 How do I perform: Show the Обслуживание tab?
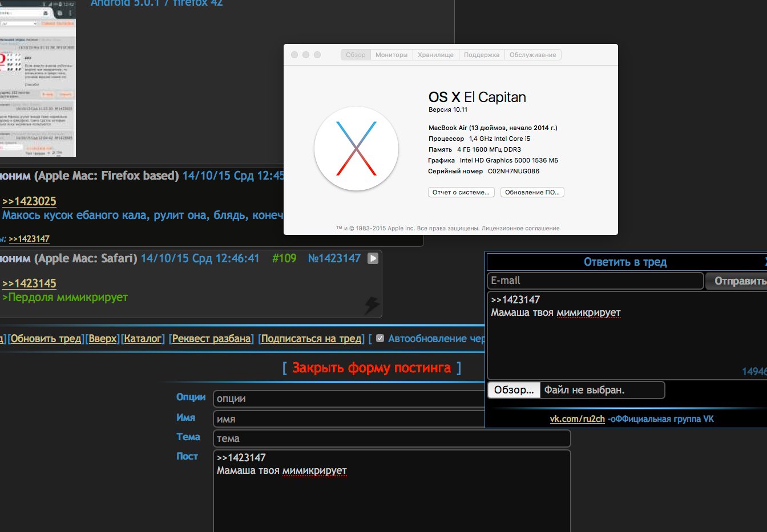(533, 55)
